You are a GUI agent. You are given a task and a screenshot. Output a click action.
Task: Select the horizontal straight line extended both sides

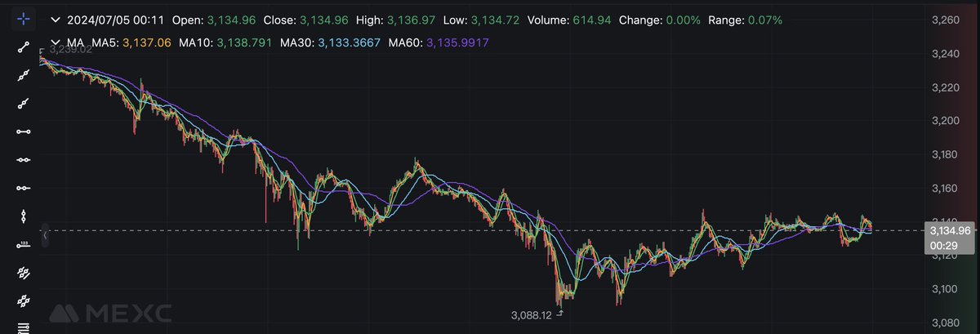pyautogui.click(x=24, y=159)
